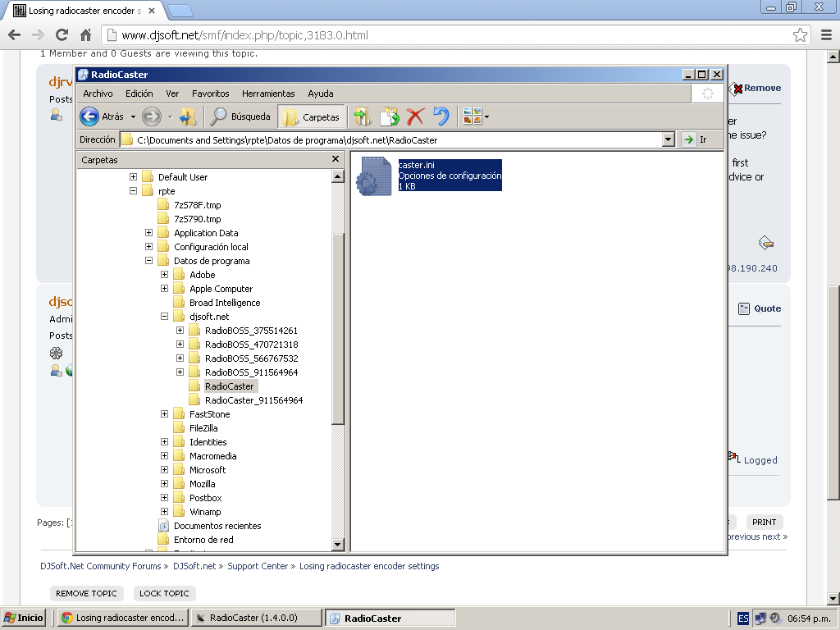840x630 pixels.
Task: Select the caster.ini file icon
Action: (x=373, y=176)
